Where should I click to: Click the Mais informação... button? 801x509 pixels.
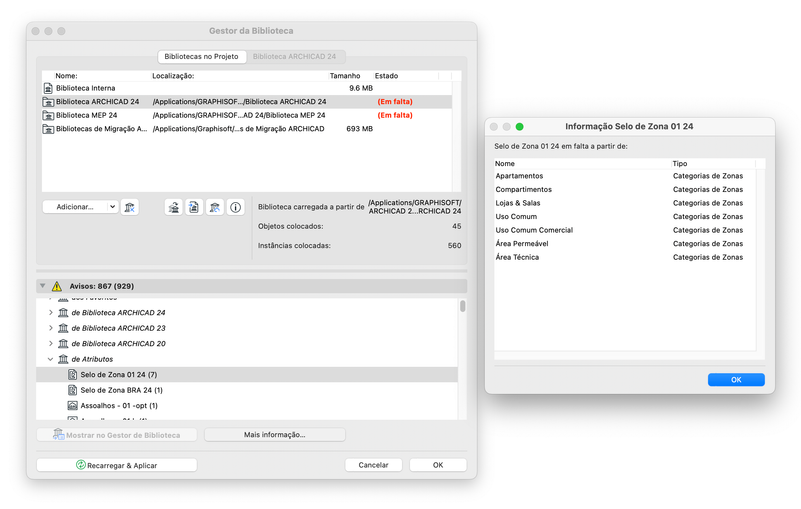(275, 435)
